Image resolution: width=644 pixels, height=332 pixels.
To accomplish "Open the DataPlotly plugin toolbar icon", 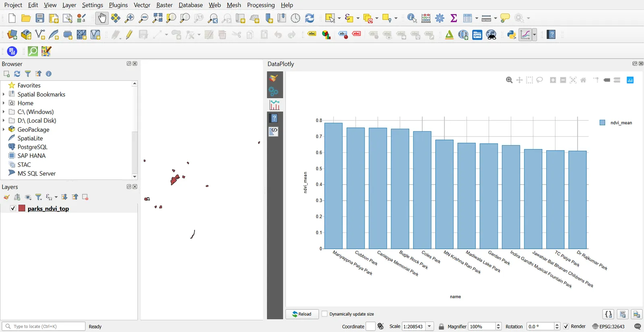I will coord(526,35).
